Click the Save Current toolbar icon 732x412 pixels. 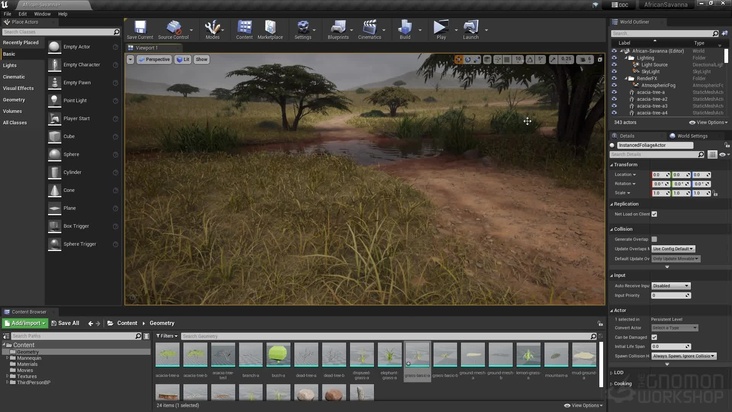pyautogui.click(x=140, y=29)
